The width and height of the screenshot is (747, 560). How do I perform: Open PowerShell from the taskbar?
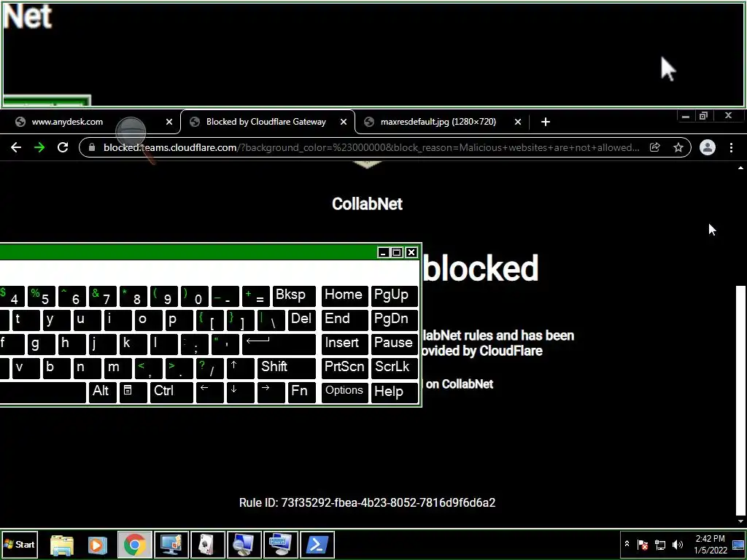(x=317, y=545)
